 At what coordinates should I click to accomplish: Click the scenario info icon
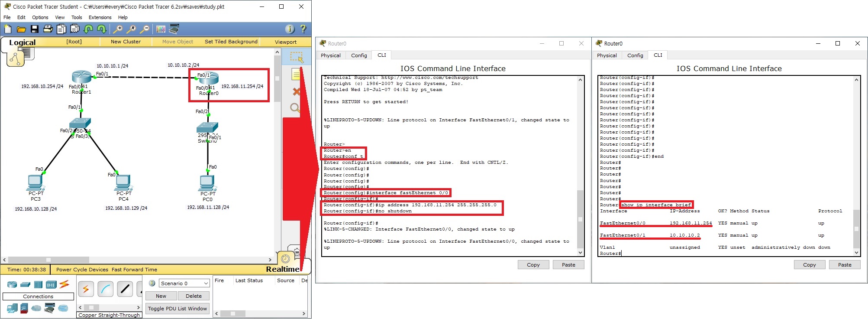pyautogui.click(x=152, y=283)
